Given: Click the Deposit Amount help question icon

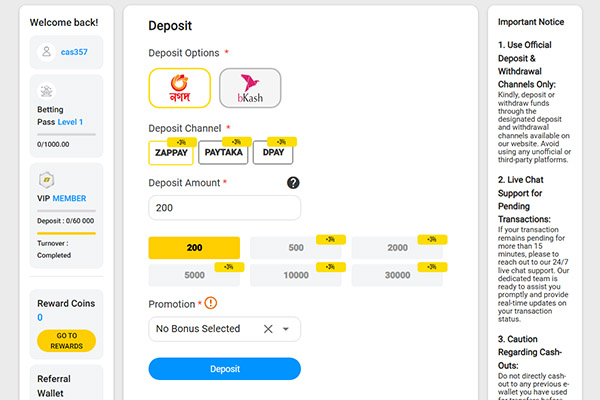Looking at the screenshot, I should coord(293,183).
